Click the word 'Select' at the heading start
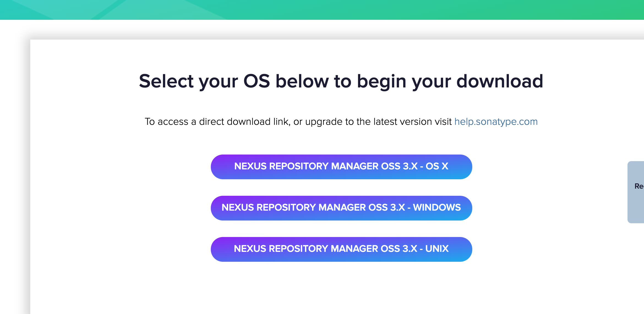 (166, 81)
